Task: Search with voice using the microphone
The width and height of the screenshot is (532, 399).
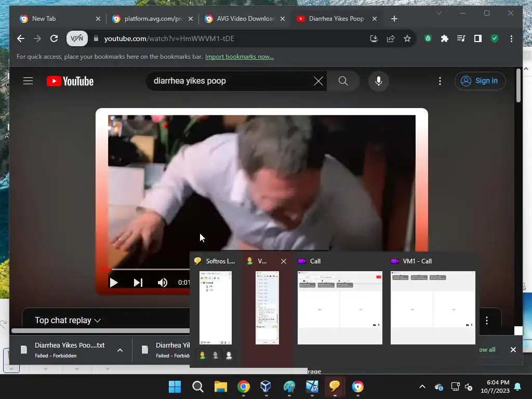Action: pyautogui.click(x=379, y=81)
